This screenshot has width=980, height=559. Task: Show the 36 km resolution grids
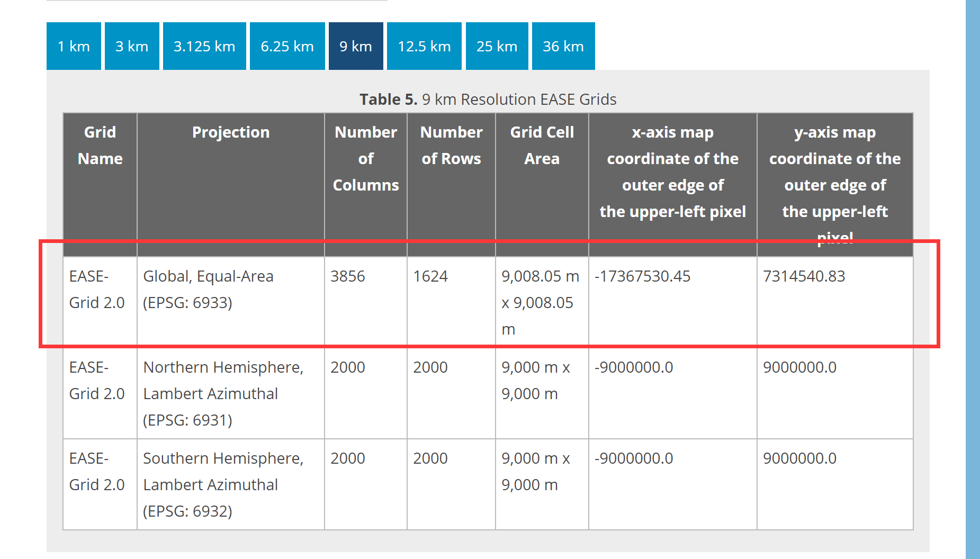click(x=563, y=46)
